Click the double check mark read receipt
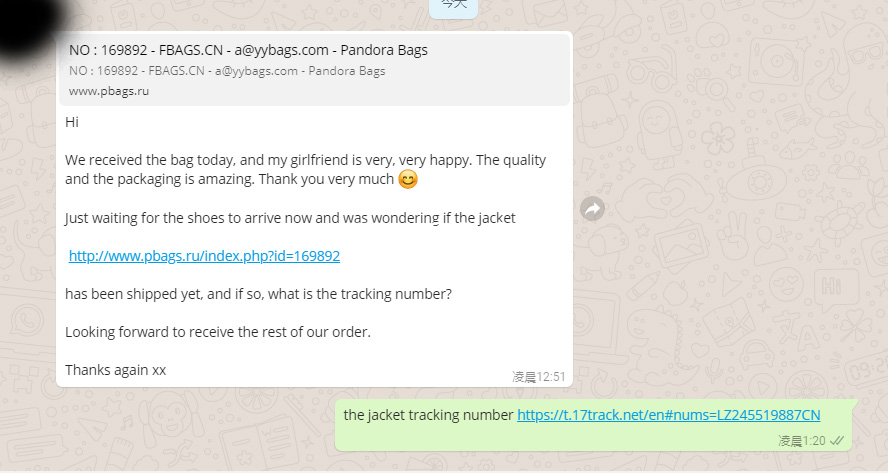The image size is (888, 473). click(x=837, y=441)
